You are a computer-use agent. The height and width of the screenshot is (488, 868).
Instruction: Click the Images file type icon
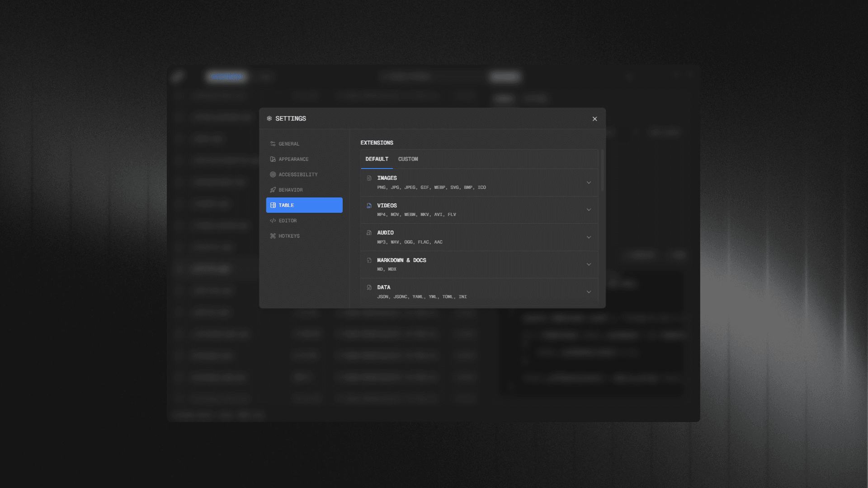[369, 178]
